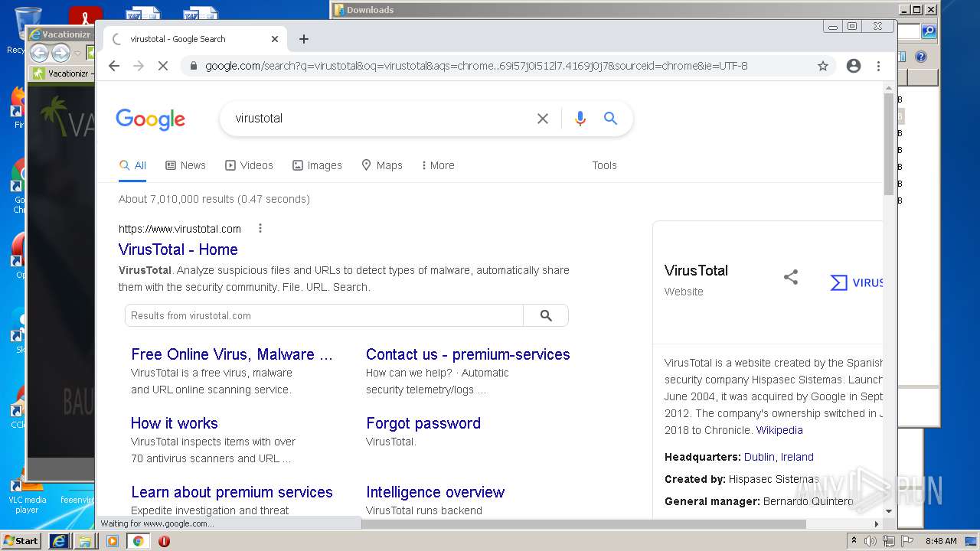
Task: Open the Windows Start menu
Action: [21, 541]
